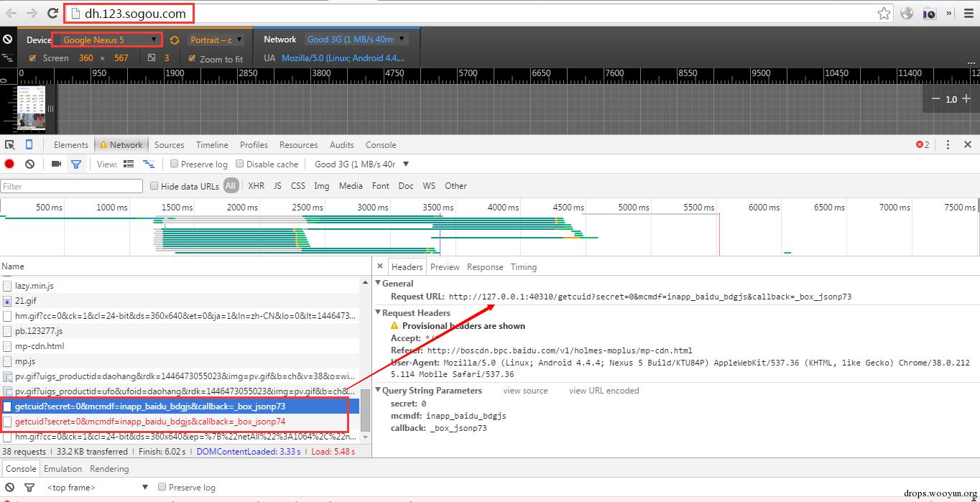Click the rotate device orientation icon
Viewport: 980px width, 502px height.
coord(175,40)
